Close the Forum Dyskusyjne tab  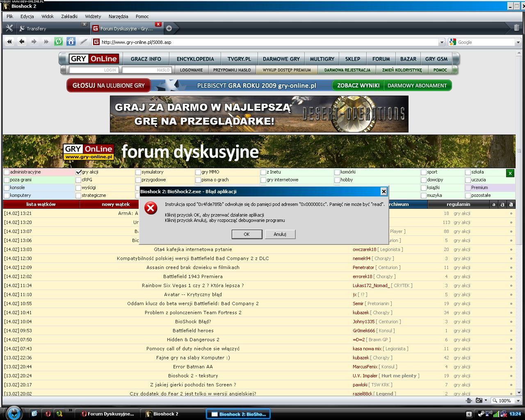(158, 24)
